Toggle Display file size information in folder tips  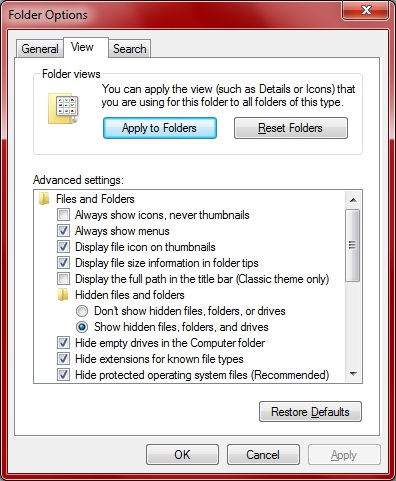pyautogui.click(x=63, y=263)
